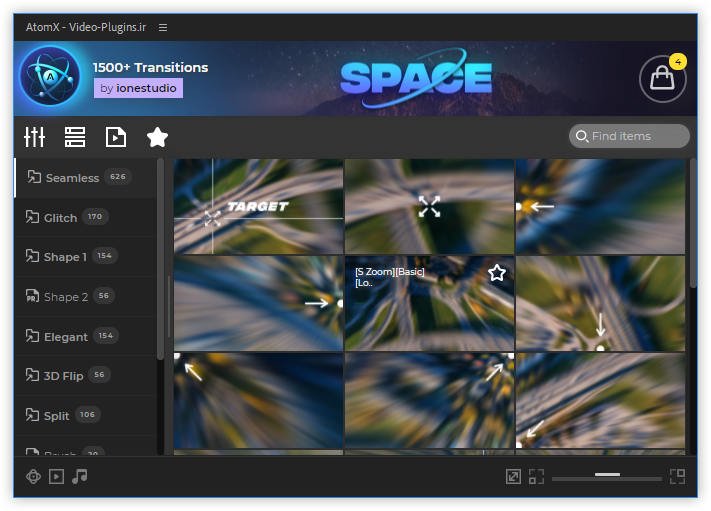Focus the Find items search field
Screen dimensions: 711x511
click(x=629, y=136)
